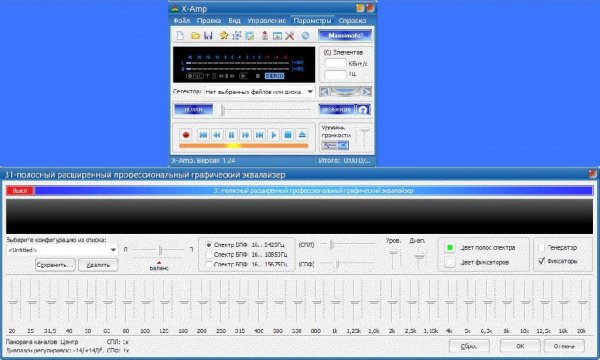600x360 pixels.
Task: Click the 20 band equalizer slider
Action: click(13, 302)
